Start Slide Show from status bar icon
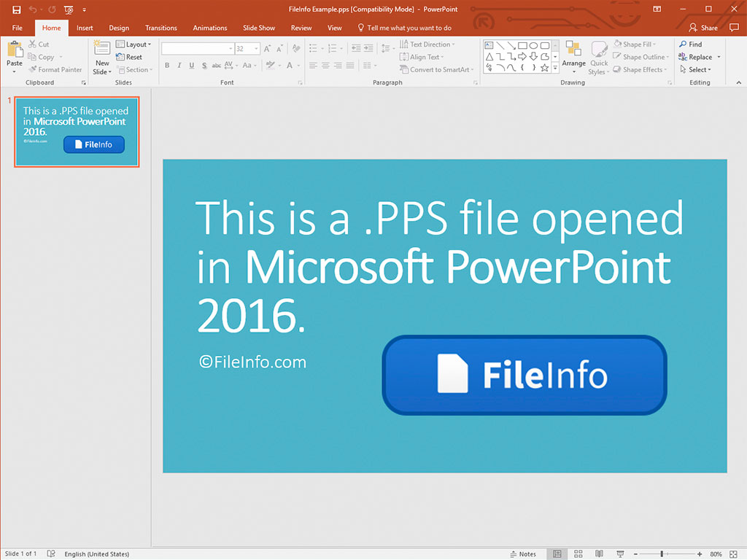 pyautogui.click(x=620, y=554)
